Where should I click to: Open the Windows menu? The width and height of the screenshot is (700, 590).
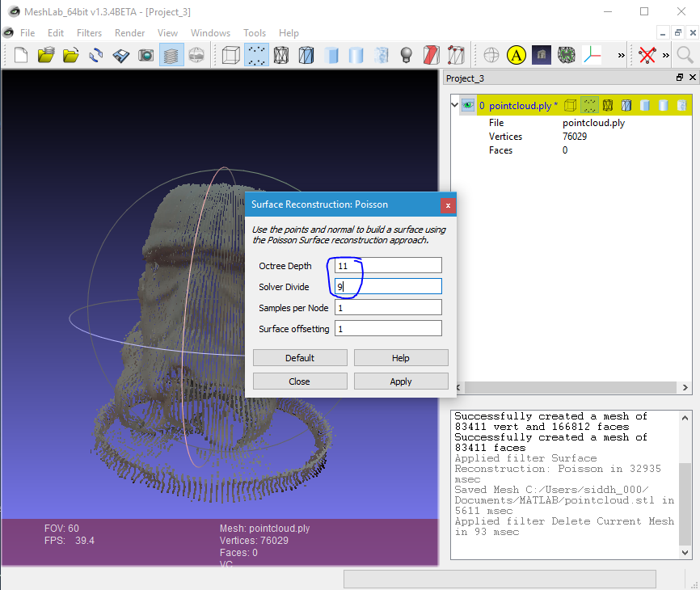(210, 33)
